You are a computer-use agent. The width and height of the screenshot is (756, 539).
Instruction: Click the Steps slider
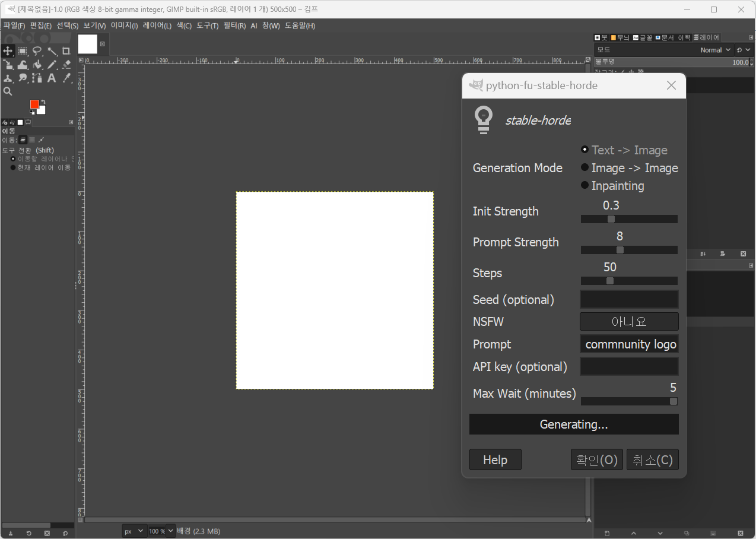click(x=629, y=281)
